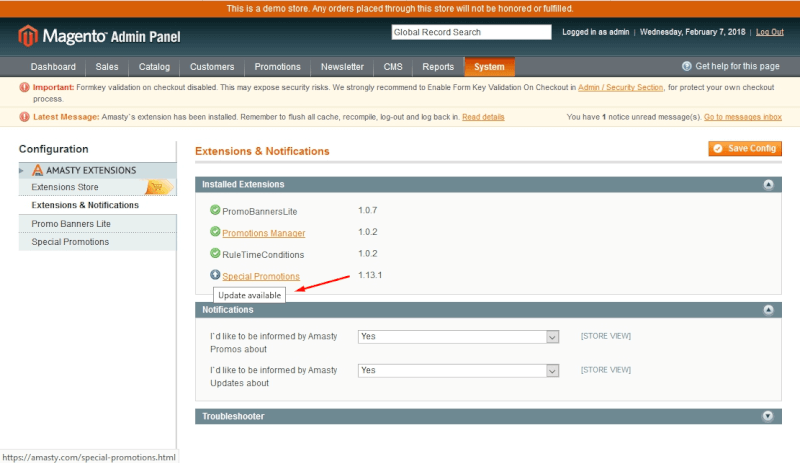
Task: Click the Latest Message warning icon
Action: [24, 117]
